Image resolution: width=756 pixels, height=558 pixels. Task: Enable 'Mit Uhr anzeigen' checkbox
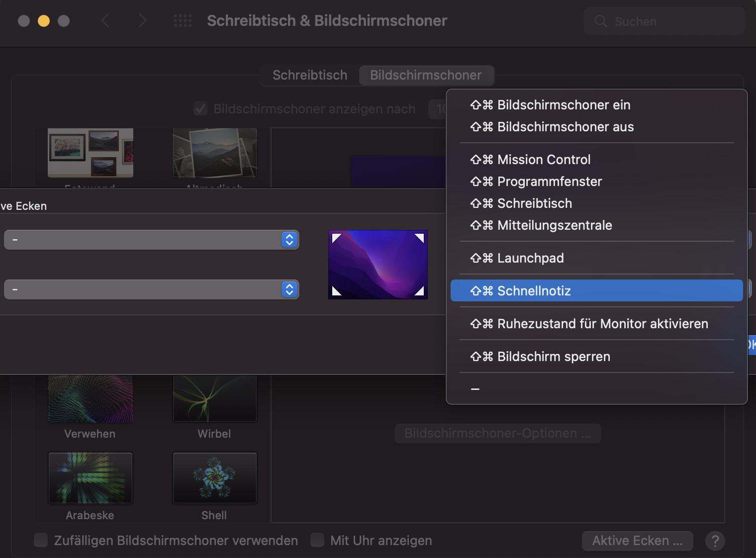click(317, 541)
